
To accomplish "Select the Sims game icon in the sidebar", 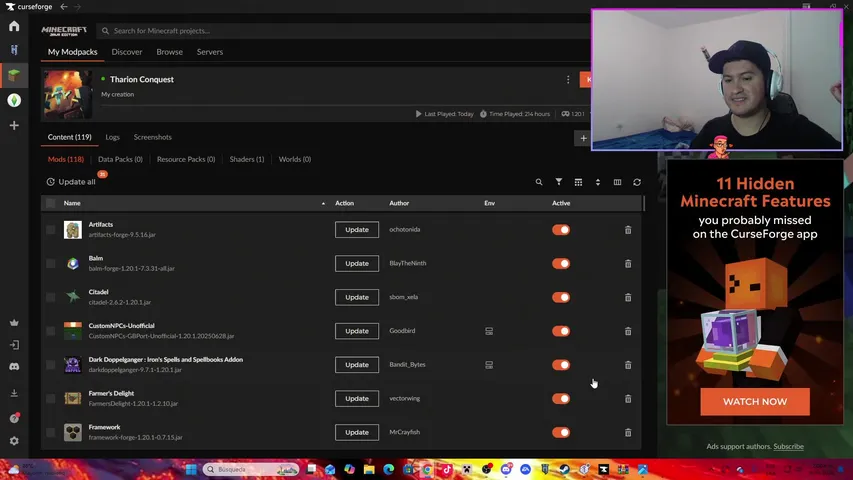I will click(x=14, y=100).
